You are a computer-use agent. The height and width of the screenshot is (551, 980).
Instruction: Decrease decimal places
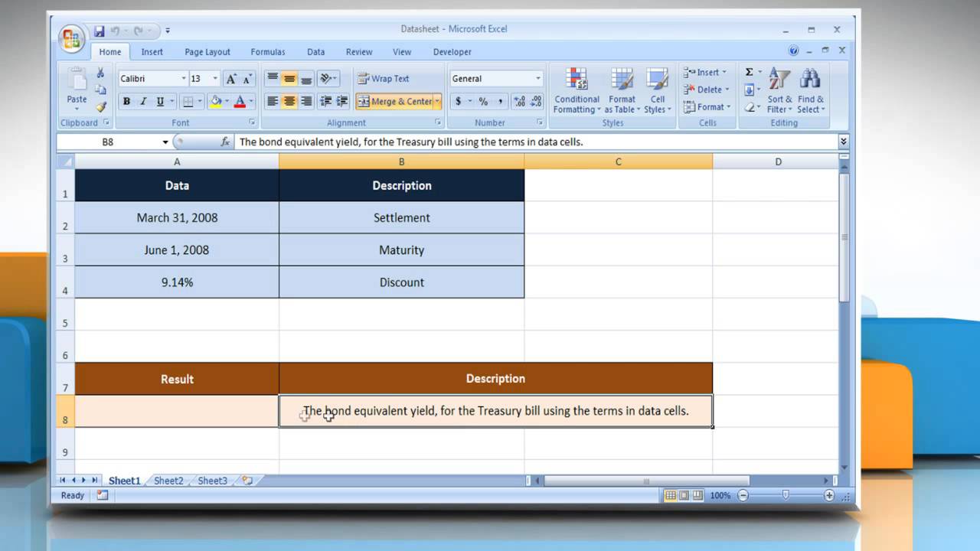point(536,101)
